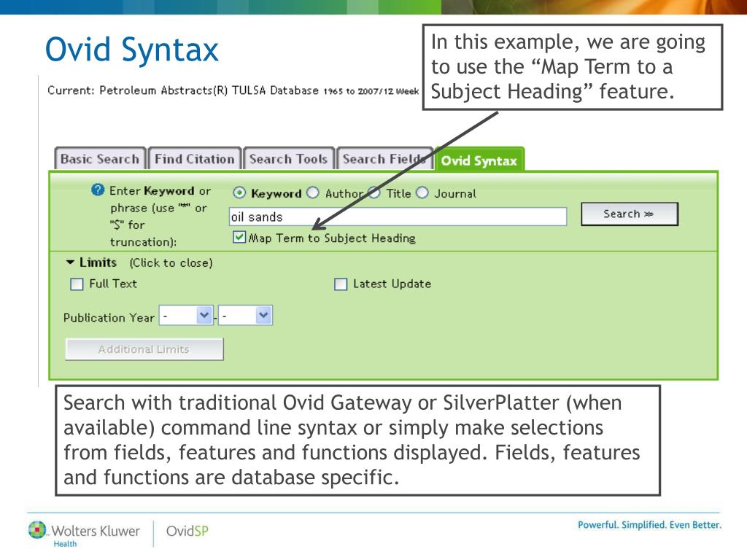Image resolution: width=747 pixels, height=560 pixels.
Task: Select the Title radio button
Action: [x=374, y=192]
